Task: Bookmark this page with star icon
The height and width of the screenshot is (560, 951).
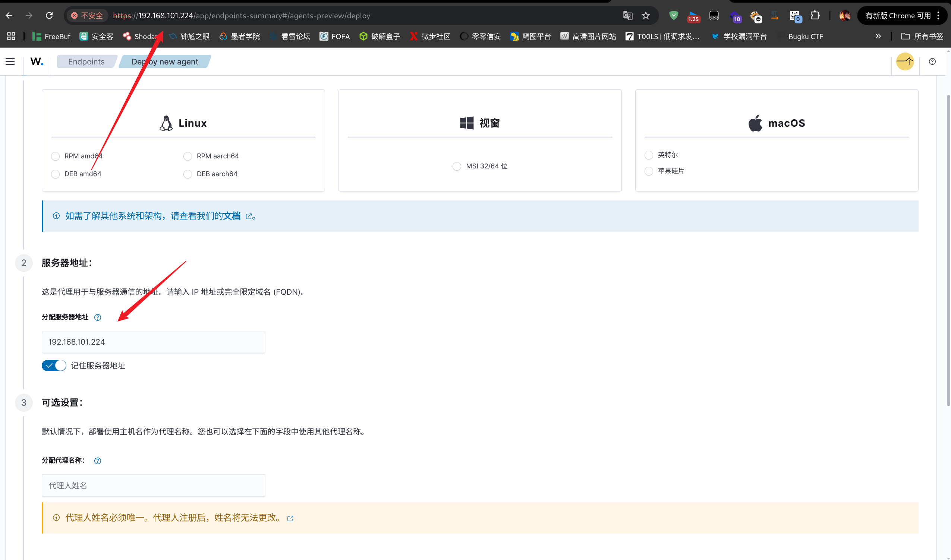Action: [646, 16]
